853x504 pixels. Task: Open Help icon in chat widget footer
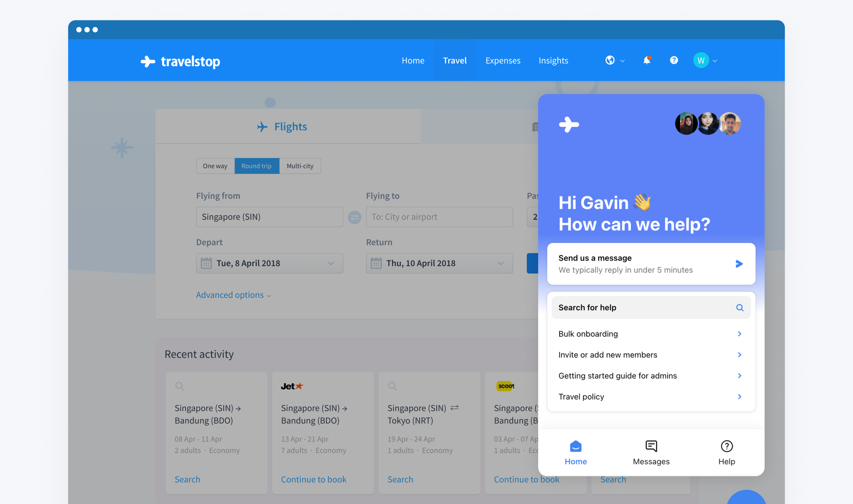(727, 446)
